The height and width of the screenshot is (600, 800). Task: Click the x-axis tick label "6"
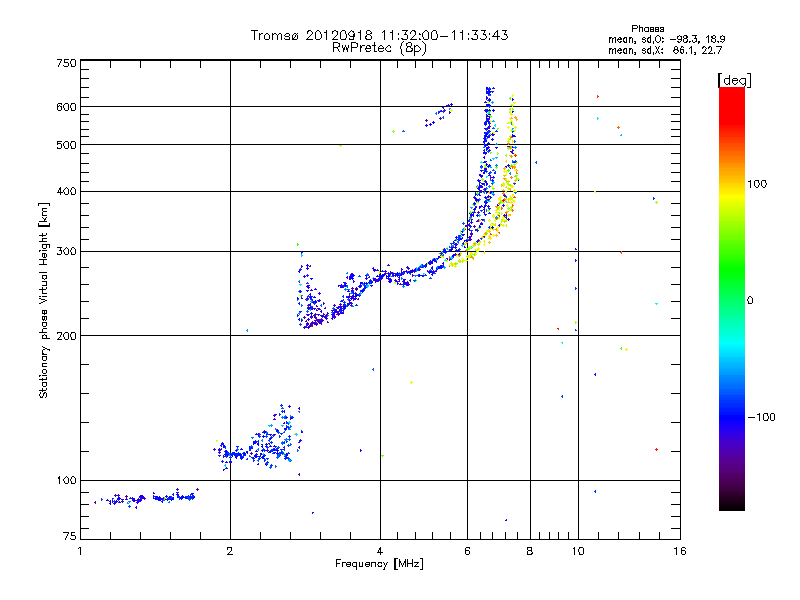click(467, 551)
